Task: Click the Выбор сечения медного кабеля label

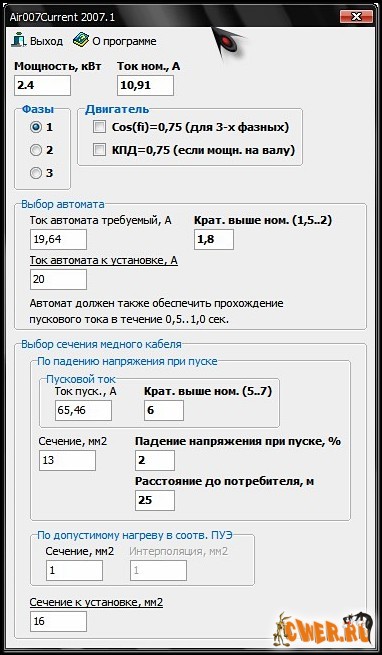Action: point(102,345)
